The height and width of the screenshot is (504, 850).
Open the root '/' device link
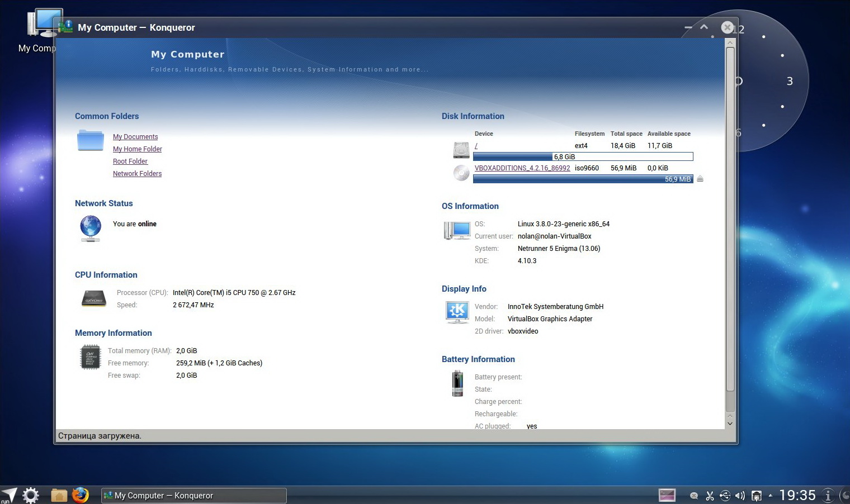click(x=476, y=146)
